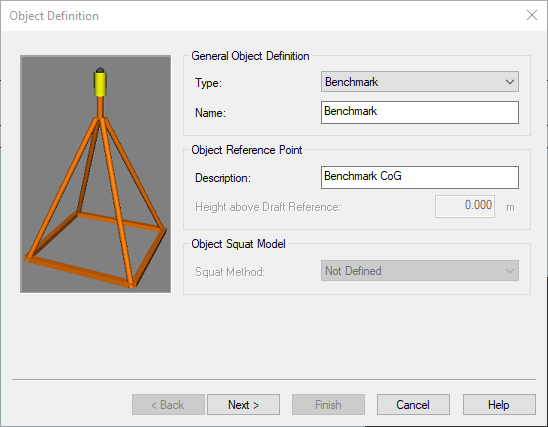The height and width of the screenshot is (427, 548).
Task: Click the "General Object Definition" group heading
Action: pos(250,56)
